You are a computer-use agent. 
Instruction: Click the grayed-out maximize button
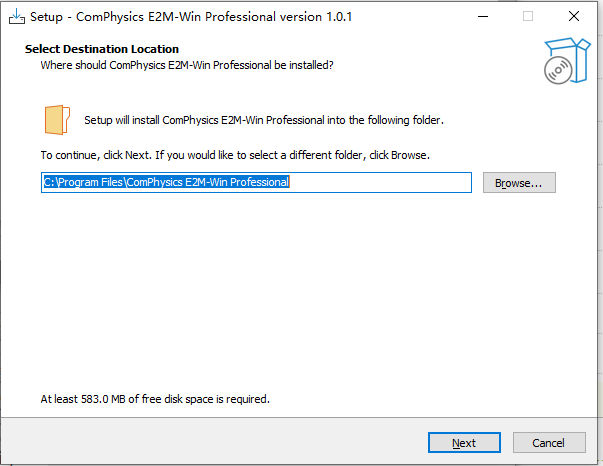(x=528, y=16)
